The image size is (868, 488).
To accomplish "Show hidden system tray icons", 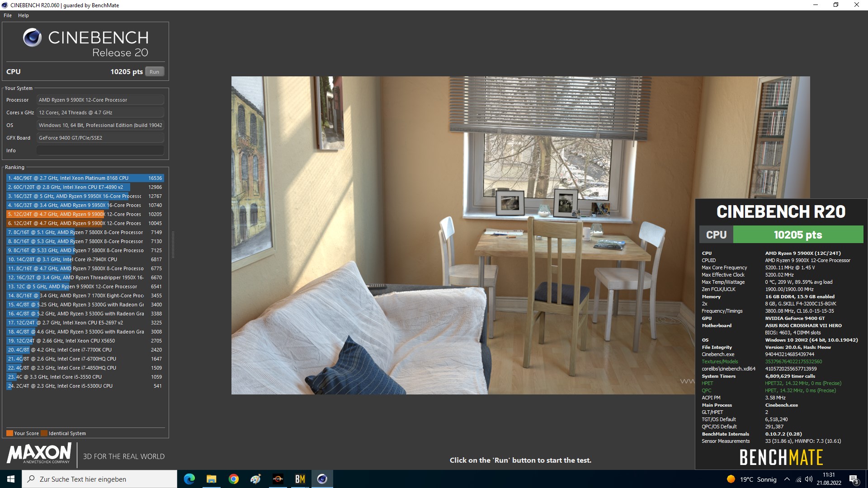I will 787,479.
